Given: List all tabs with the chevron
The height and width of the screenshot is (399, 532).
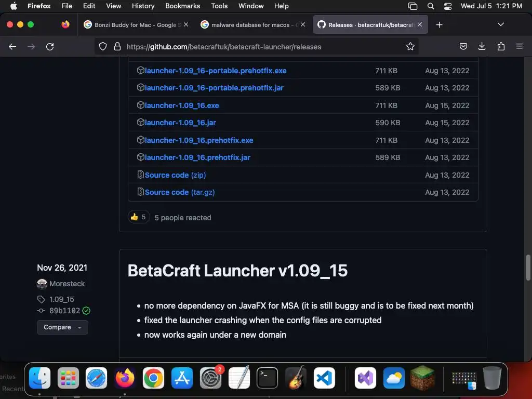Looking at the screenshot, I should (500, 24).
